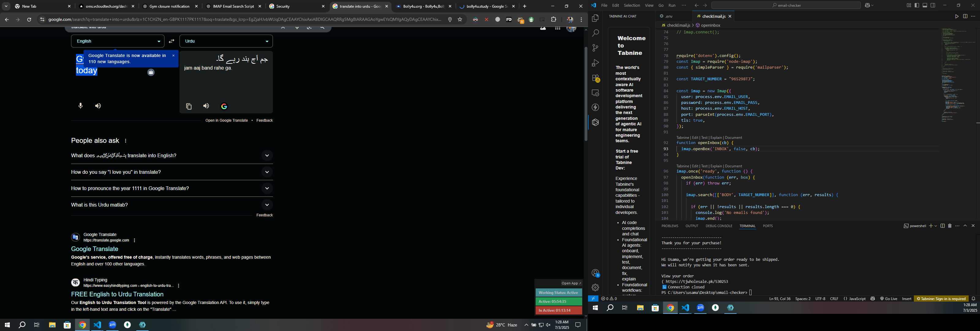Listen to the Urdu translation audio
Image resolution: width=980 pixels, height=331 pixels.
click(206, 106)
